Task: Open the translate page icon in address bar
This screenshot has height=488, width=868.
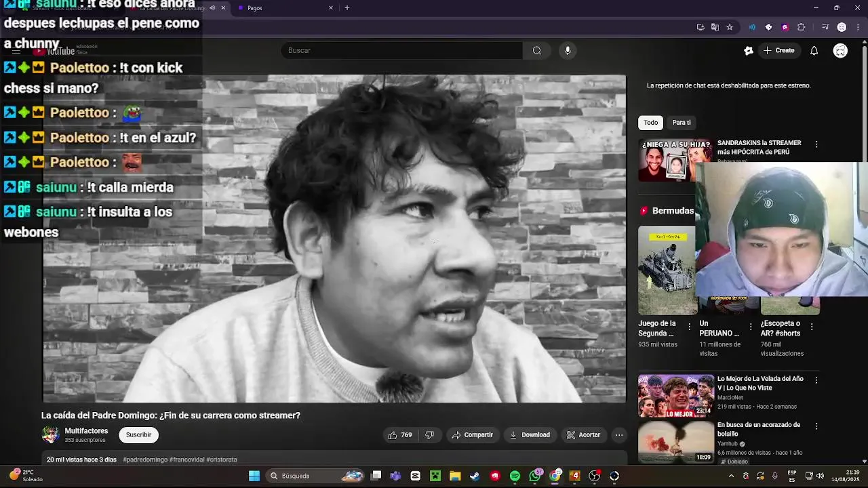Action: pyautogui.click(x=715, y=27)
